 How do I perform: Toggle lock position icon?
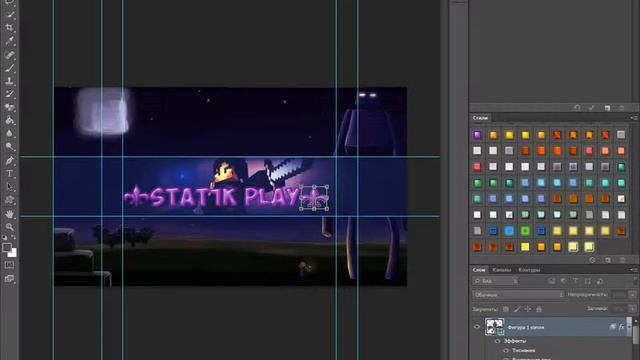(x=528, y=309)
